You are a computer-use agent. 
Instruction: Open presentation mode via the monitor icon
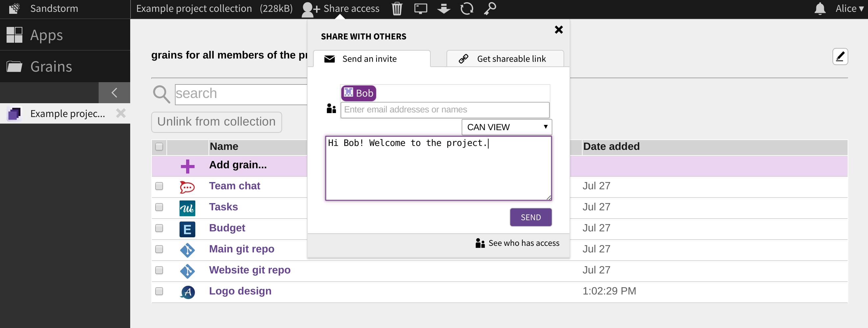click(420, 9)
